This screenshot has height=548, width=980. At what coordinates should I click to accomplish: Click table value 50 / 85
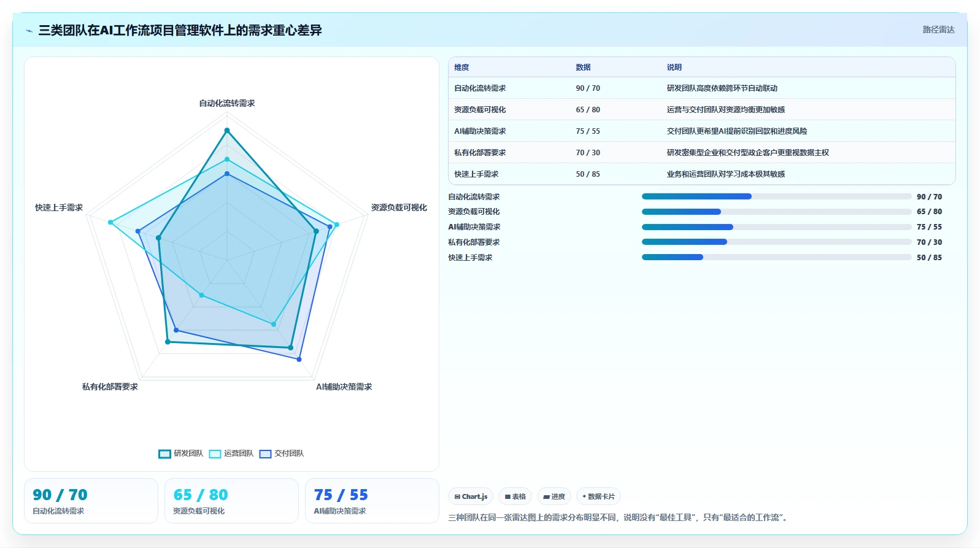coord(588,174)
